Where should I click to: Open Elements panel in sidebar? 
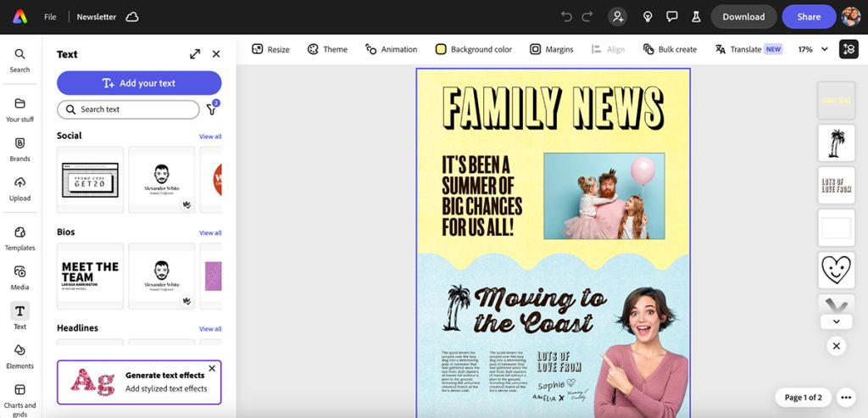click(20, 357)
